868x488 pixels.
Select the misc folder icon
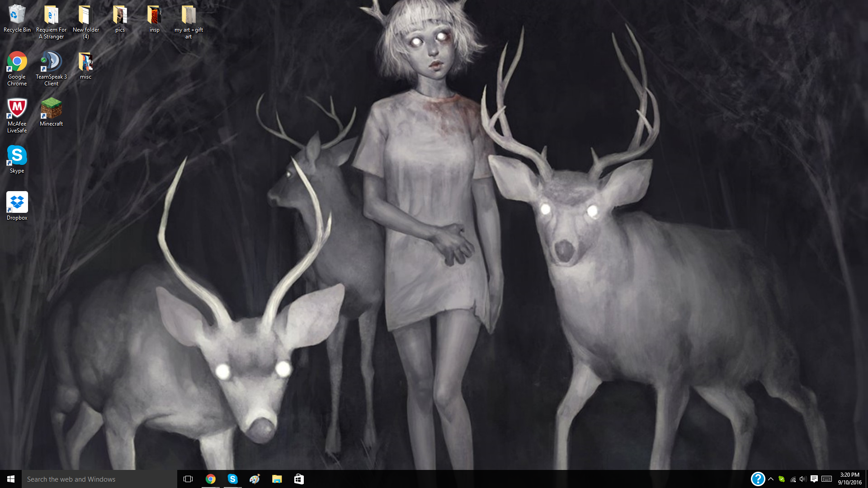click(x=85, y=66)
